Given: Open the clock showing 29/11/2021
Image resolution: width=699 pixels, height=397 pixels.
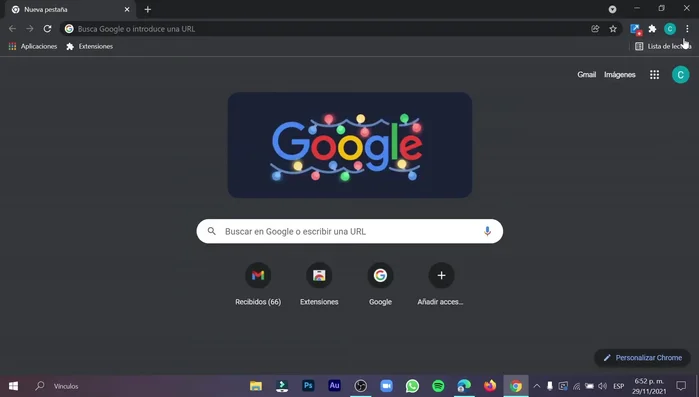Looking at the screenshot, I should click(649, 386).
